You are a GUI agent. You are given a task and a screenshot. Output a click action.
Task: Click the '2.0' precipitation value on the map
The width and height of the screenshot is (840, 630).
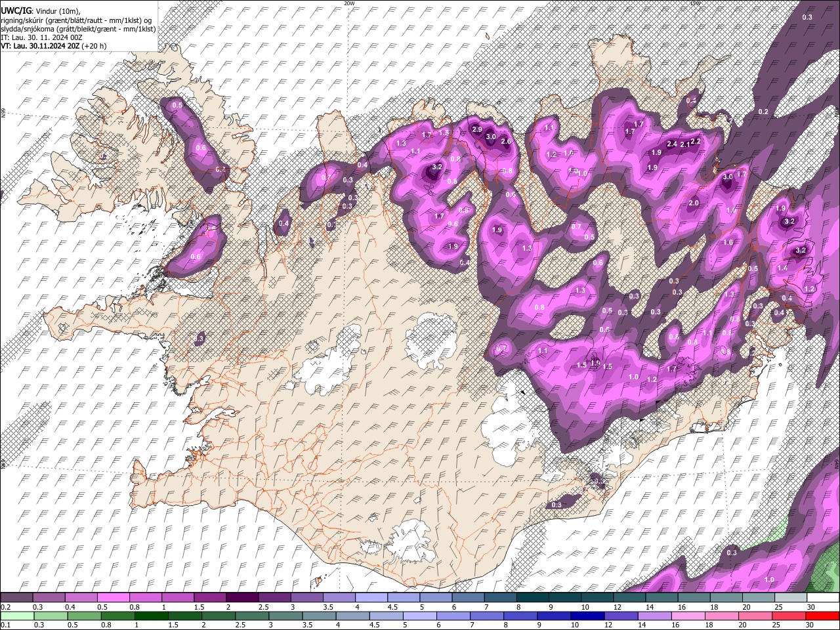pyautogui.click(x=694, y=203)
